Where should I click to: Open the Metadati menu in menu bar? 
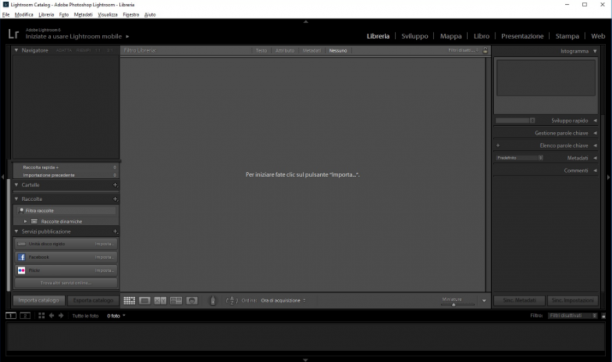coord(83,14)
